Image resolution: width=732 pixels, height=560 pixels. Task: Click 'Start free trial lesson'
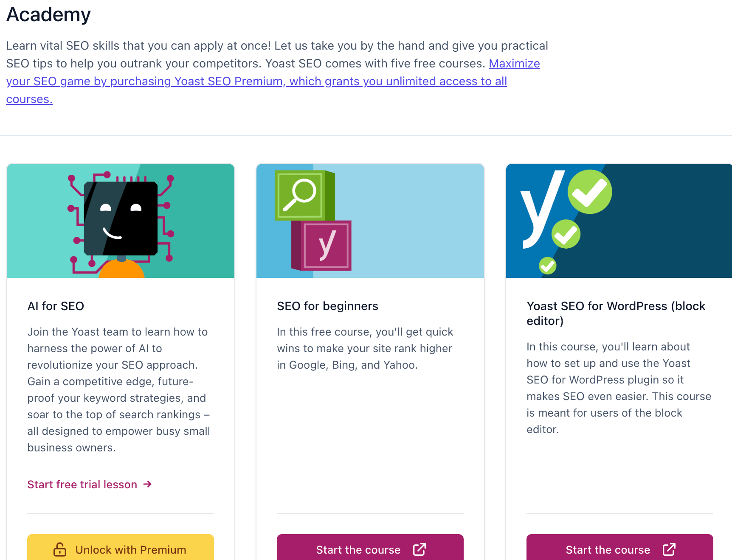[82, 484]
